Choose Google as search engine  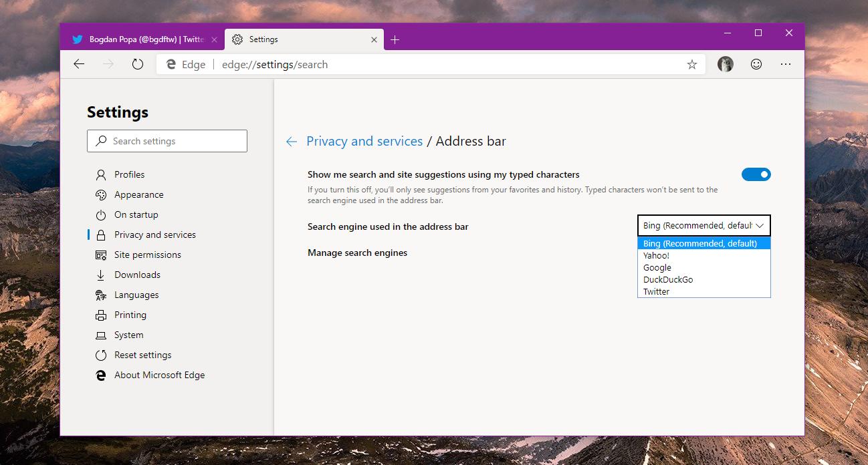point(704,267)
